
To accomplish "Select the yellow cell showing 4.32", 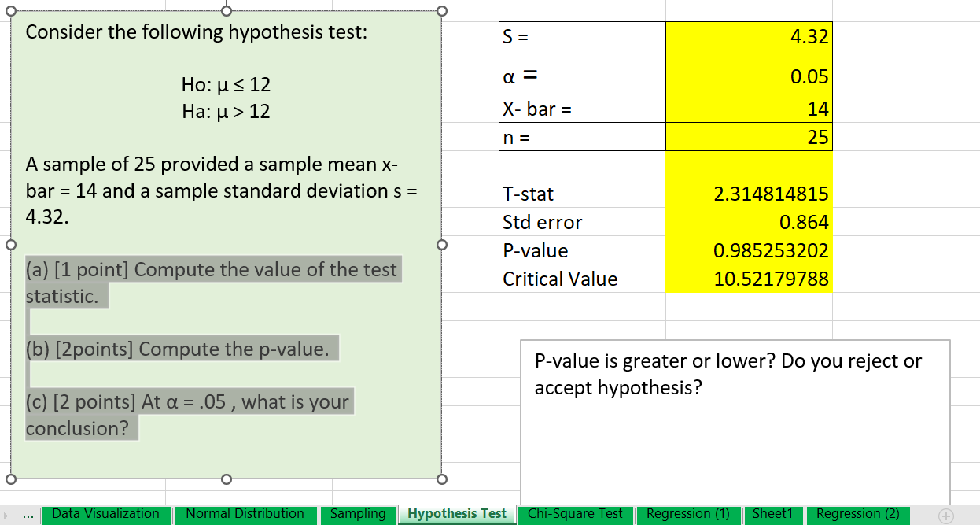I will [x=747, y=36].
